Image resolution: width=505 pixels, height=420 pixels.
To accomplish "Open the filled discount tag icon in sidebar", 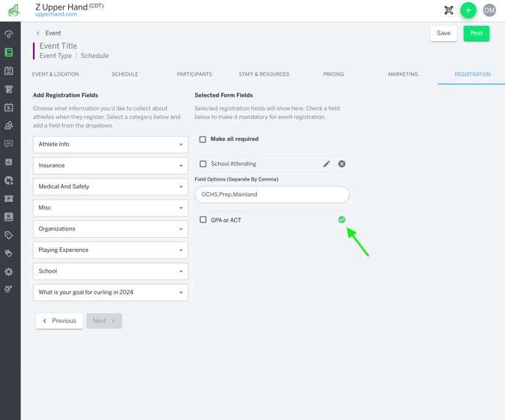I will 9,253.
